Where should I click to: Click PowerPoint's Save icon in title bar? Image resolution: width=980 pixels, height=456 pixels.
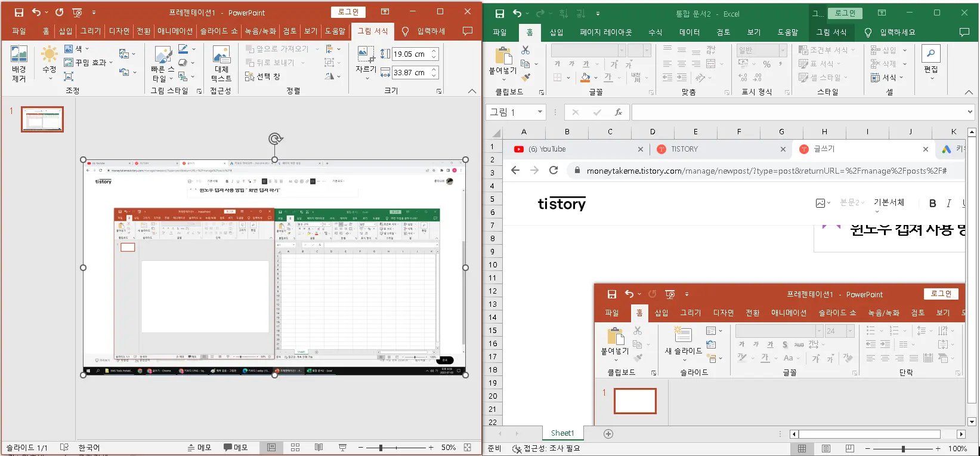pos(19,12)
